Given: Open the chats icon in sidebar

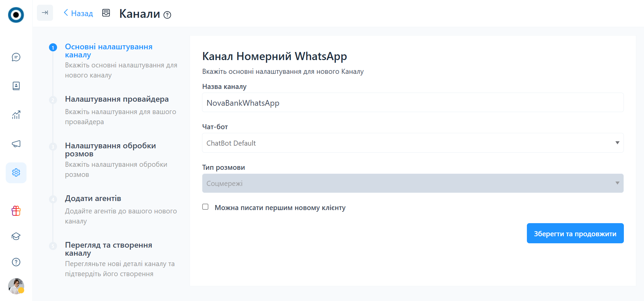Looking at the screenshot, I should 16,57.
